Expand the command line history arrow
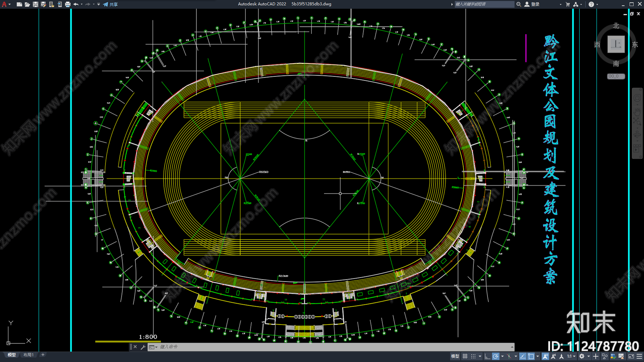This screenshot has width=644, height=362. click(x=512, y=347)
